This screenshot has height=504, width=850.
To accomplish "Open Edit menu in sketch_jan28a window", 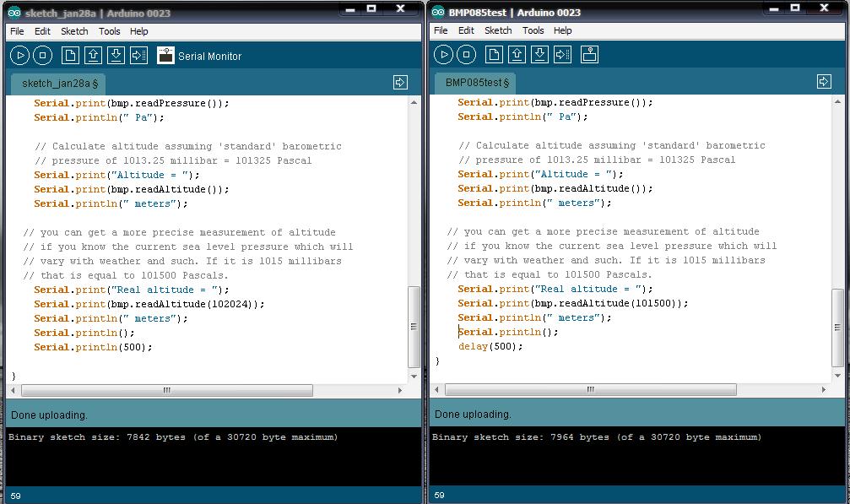I will 42,31.
